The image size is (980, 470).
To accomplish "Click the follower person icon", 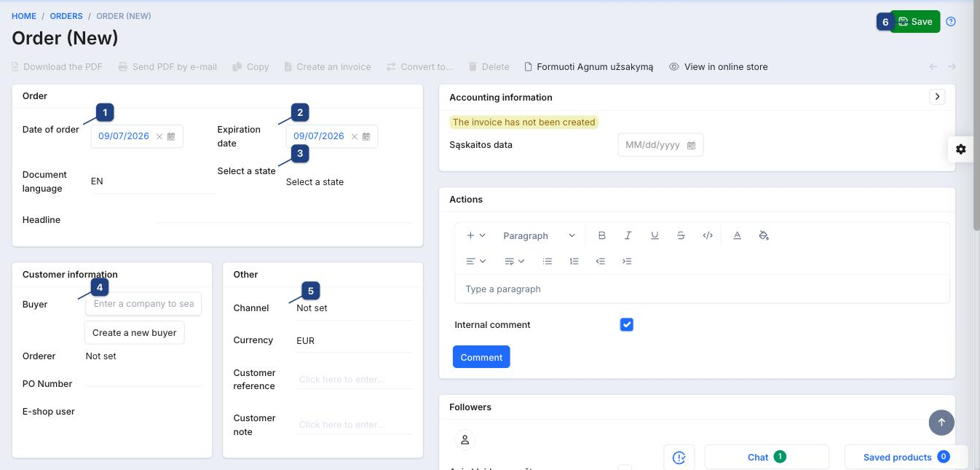I will pyautogui.click(x=465, y=440).
